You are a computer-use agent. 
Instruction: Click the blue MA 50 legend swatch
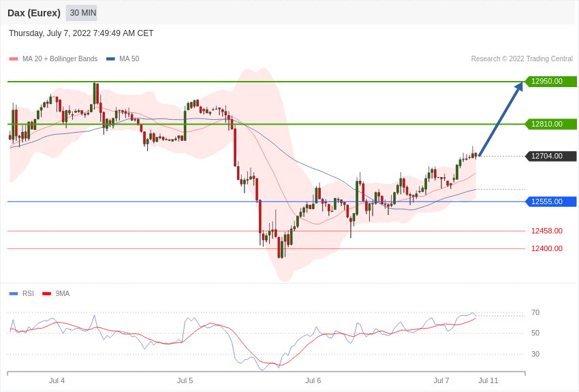click(x=110, y=59)
